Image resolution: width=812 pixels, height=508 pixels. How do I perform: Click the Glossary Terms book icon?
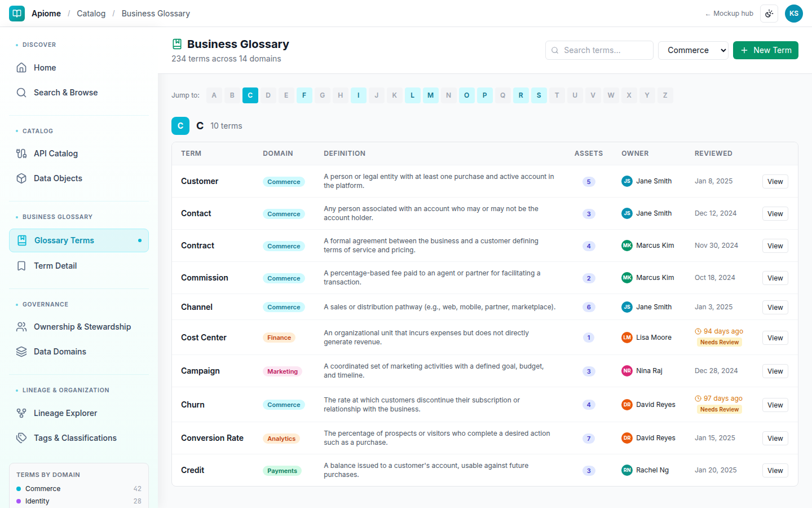tap(22, 240)
